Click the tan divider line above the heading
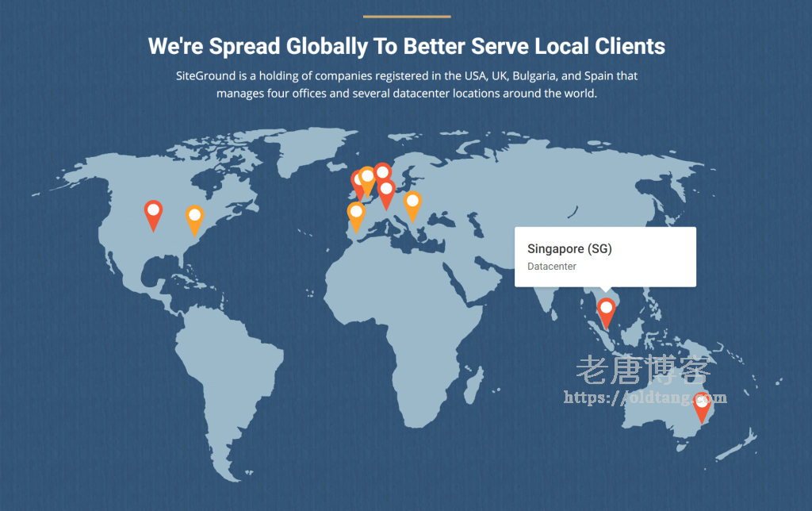The width and height of the screenshot is (812, 511). (x=406, y=16)
